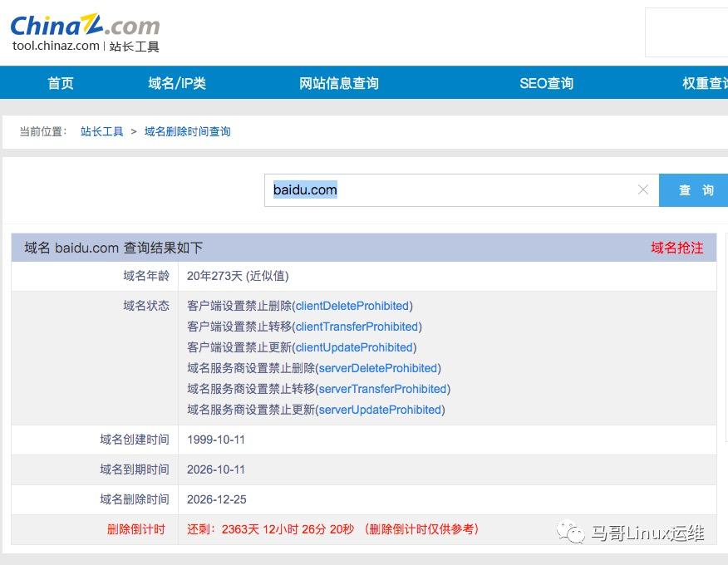Click the expiry date 2026-10-11
This screenshot has width=728, height=565.
[x=216, y=469]
